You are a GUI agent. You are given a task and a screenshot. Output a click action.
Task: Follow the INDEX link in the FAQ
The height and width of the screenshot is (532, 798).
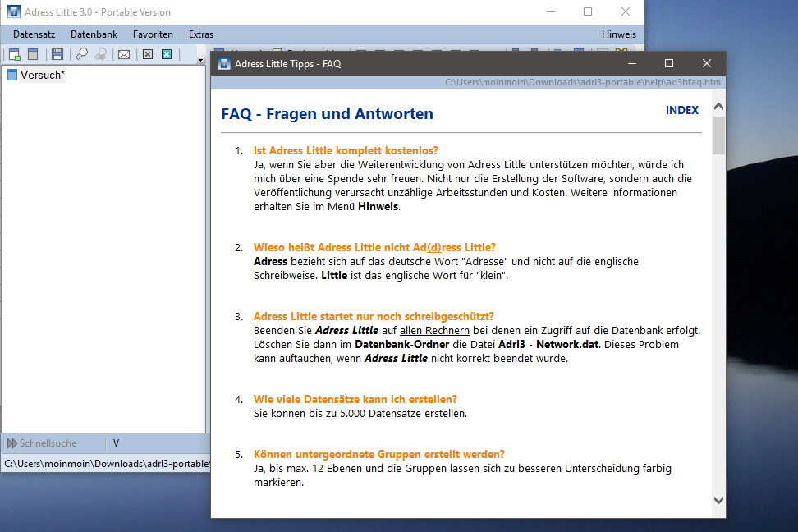(682, 110)
